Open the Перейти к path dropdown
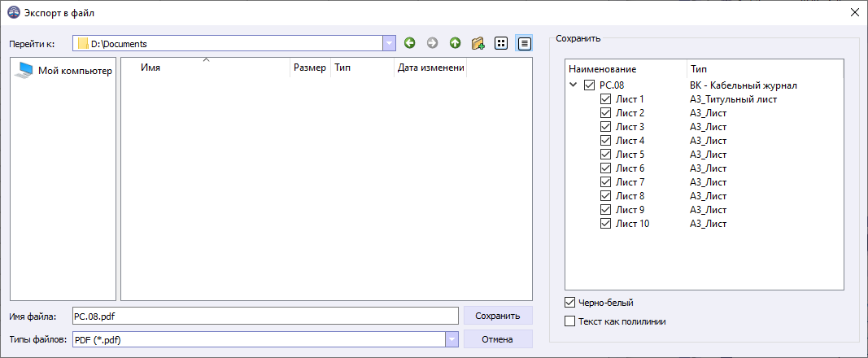Viewport: 868px width, 358px height. click(x=389, y=44)
